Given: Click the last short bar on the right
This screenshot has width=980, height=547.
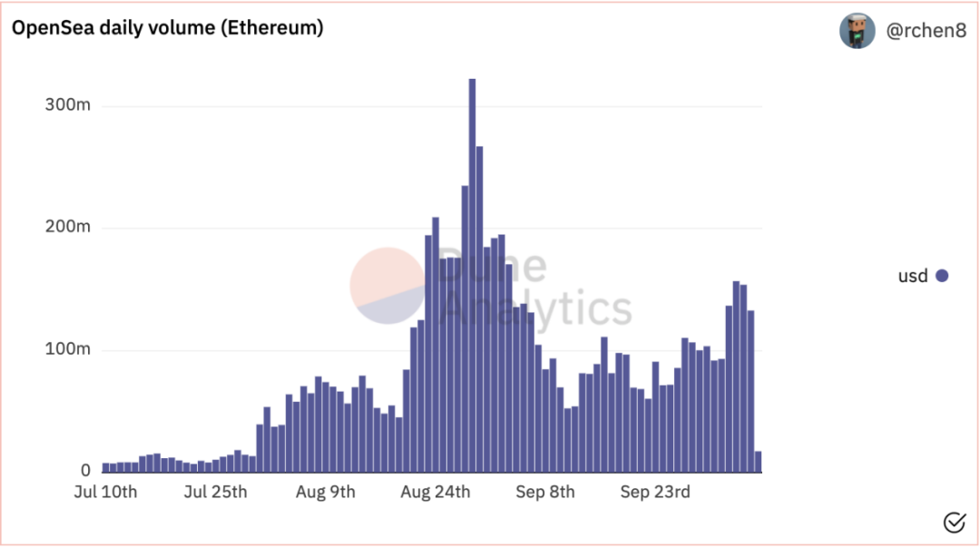Looking at the screenshot, I should pos(758,462).
